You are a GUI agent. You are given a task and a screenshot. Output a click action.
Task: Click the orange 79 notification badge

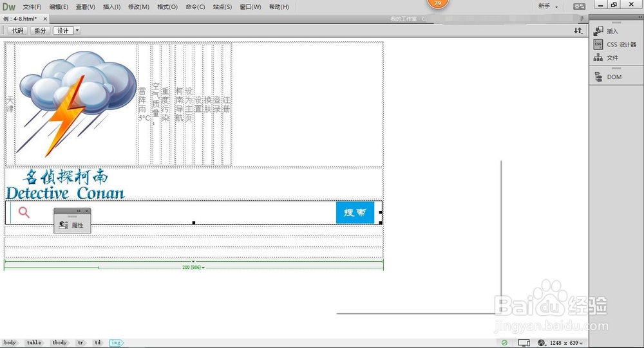[x=438, y=4]
